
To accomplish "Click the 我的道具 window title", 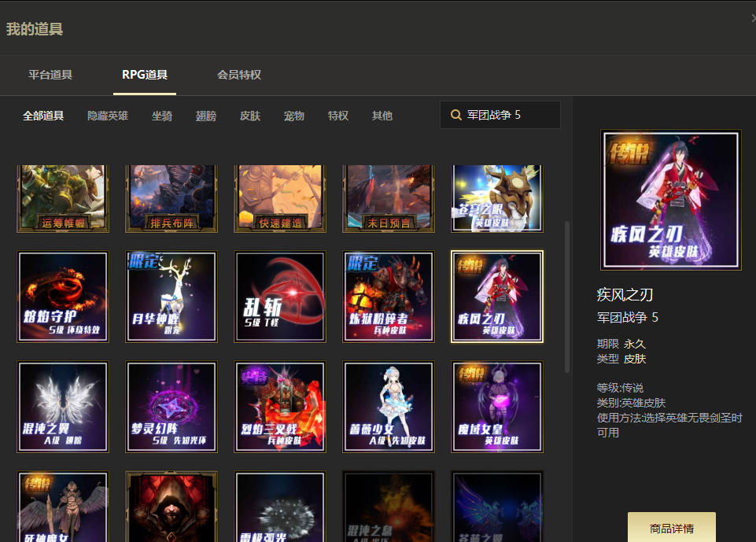I will coord(35,29).
